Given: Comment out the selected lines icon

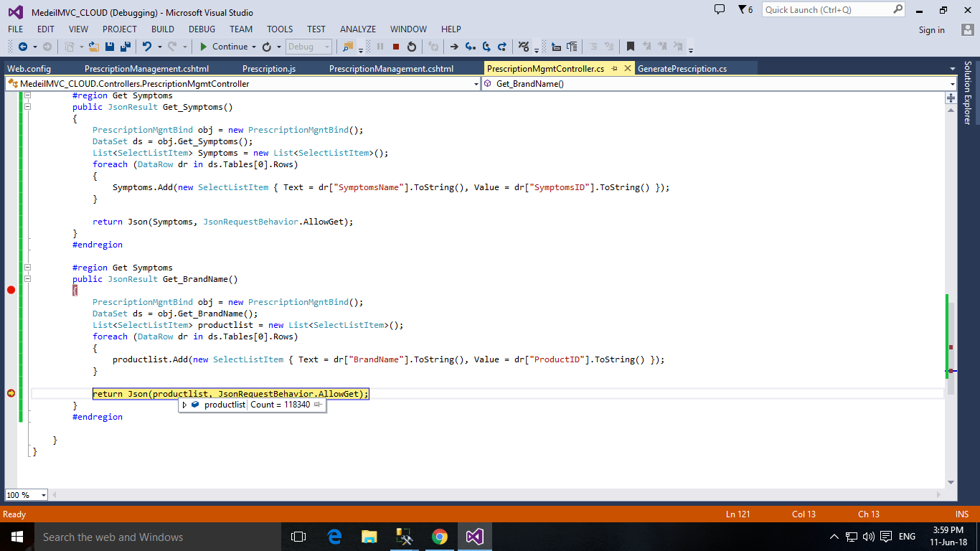Looking at the screenshot, I should [x=593, y=47].
